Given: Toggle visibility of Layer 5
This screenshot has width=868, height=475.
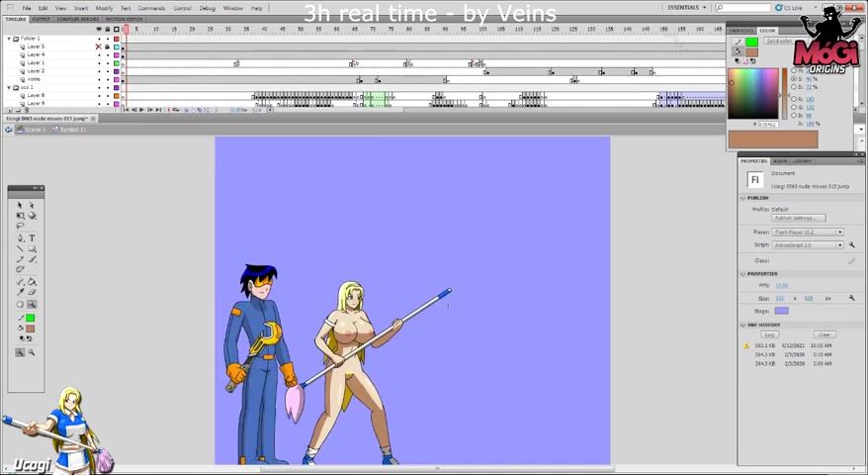Looking at the screenshot, I should (99, 47).
